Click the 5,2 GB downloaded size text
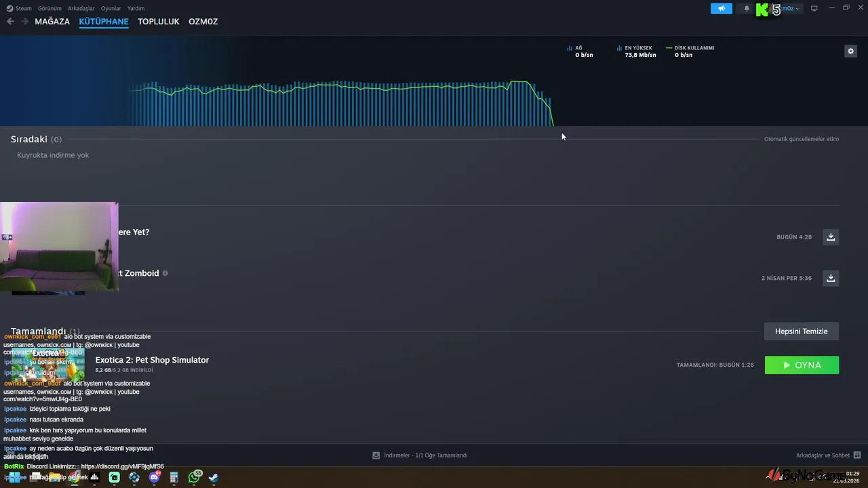 124,370
